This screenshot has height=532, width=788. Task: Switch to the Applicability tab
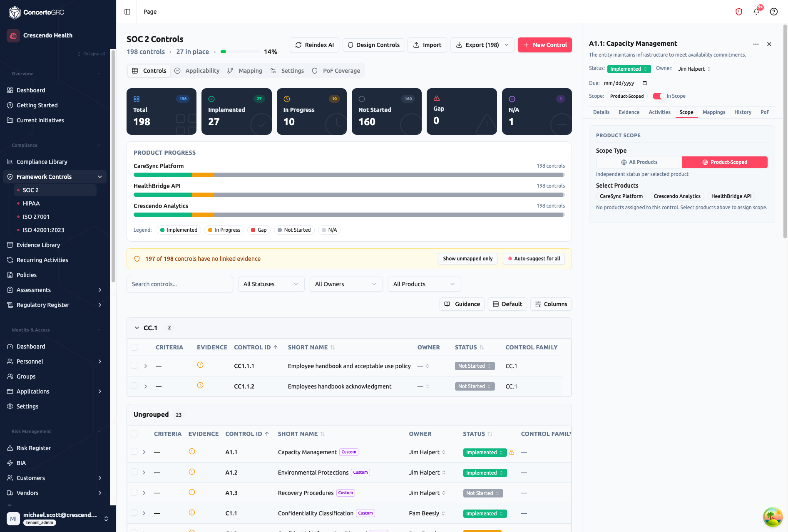197,71
